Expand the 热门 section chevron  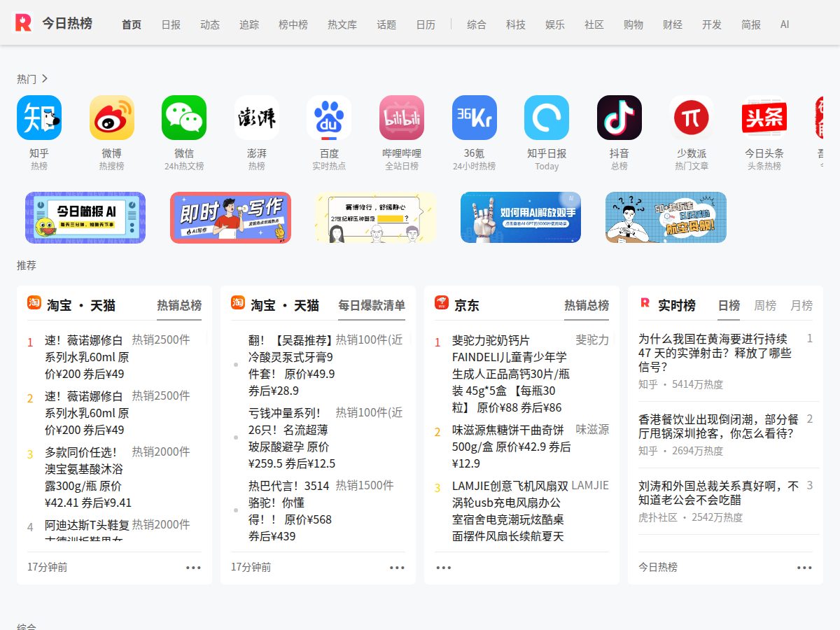[x=45, y=79]
